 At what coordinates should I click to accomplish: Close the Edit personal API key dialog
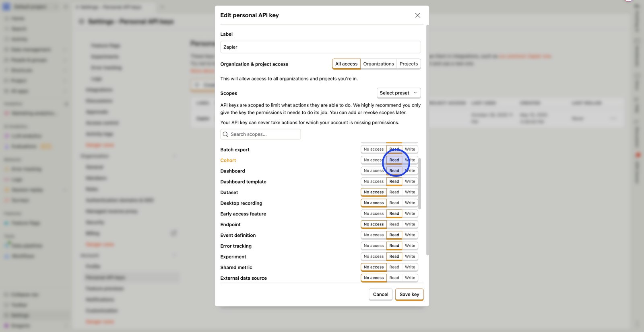tap(417, 15)
